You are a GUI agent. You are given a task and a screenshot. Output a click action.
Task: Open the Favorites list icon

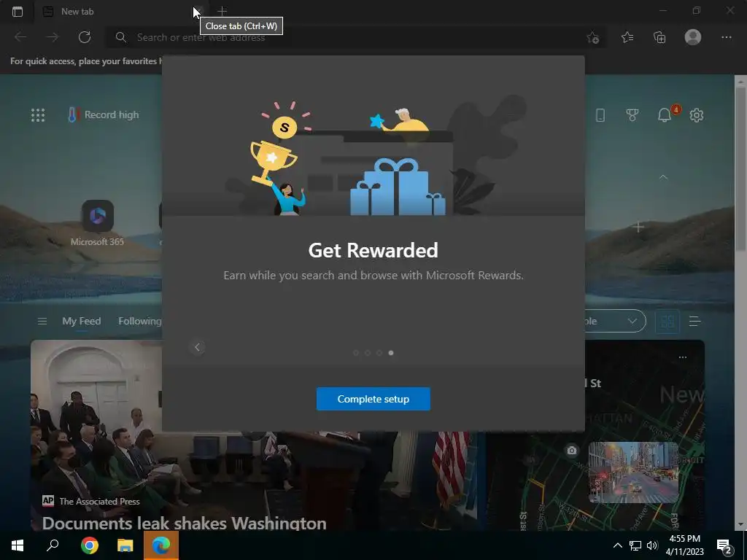(x=627, y=37)
